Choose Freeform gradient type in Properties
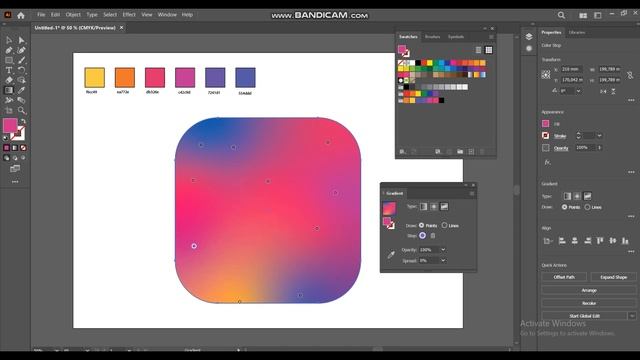Screen dimensions: 640x360 (588, 196)
